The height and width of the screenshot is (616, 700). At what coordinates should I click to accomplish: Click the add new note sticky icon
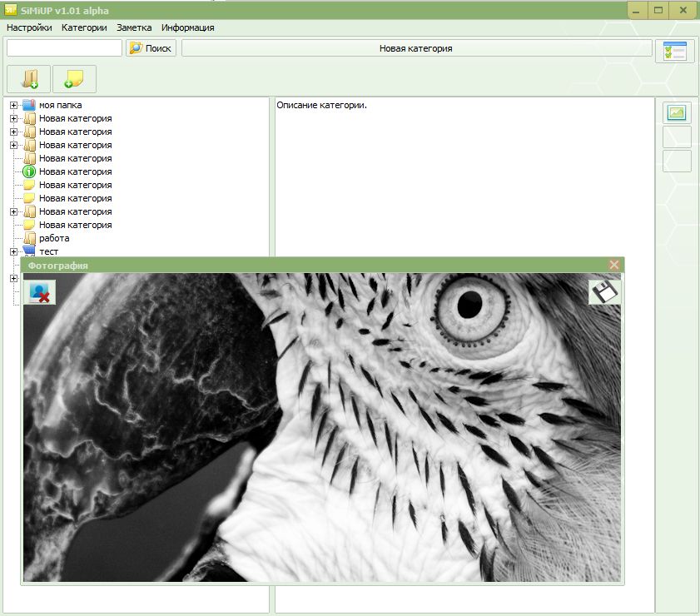[x=74, y=79]
